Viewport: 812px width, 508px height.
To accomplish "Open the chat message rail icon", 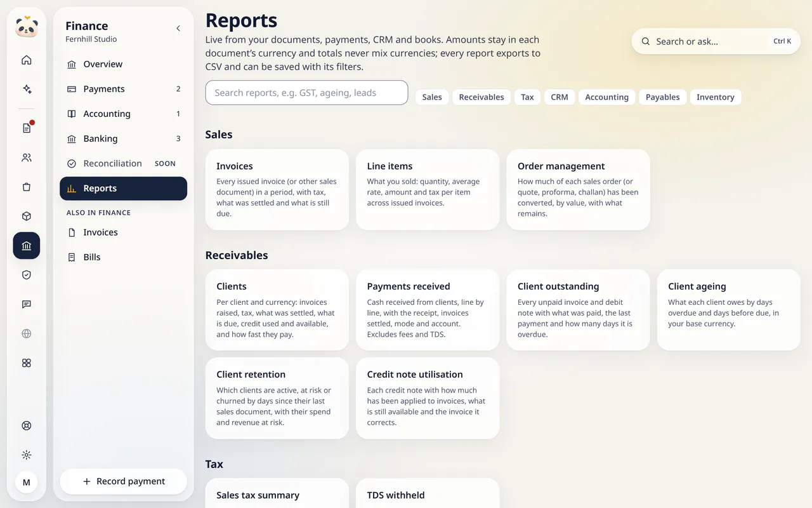I will pos(27,304).
